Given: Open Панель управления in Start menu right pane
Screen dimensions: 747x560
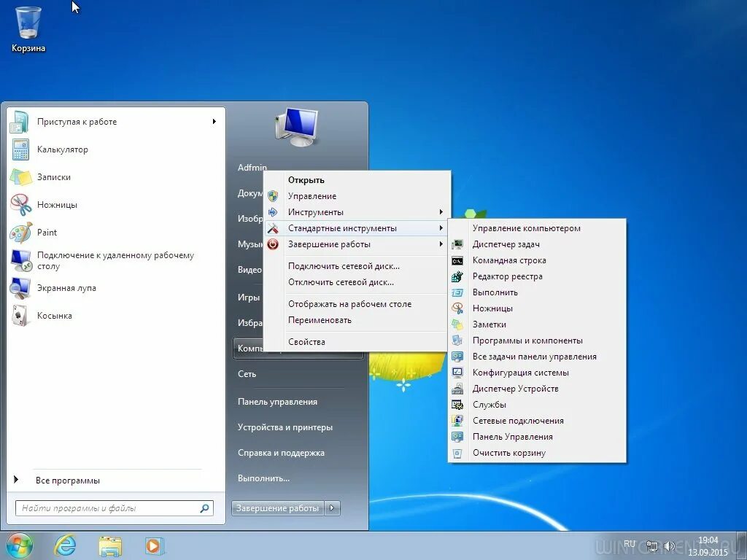Looking at the screenshot, I should point(277,402).
